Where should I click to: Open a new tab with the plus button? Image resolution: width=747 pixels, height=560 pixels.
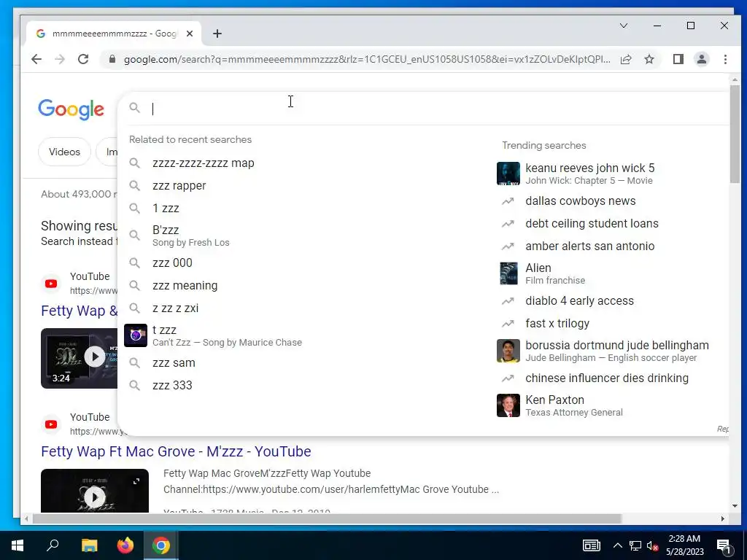point(217,34)
